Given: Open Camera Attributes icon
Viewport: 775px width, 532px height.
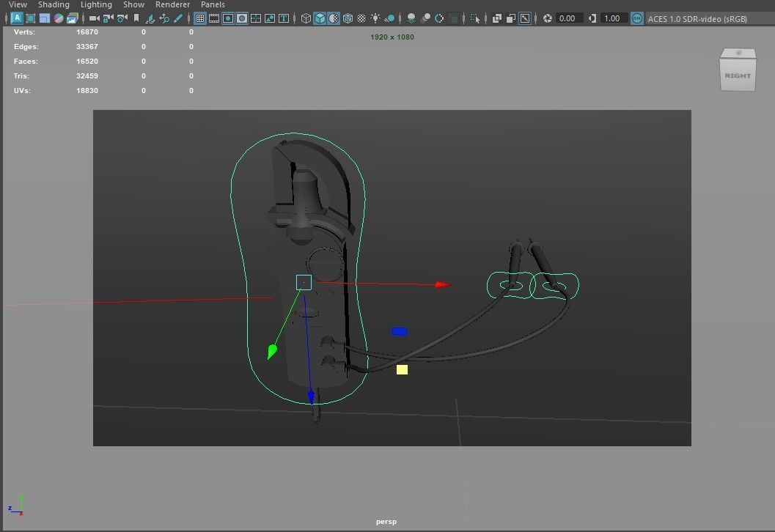Looking at the screenshot, I should point(122,18).
